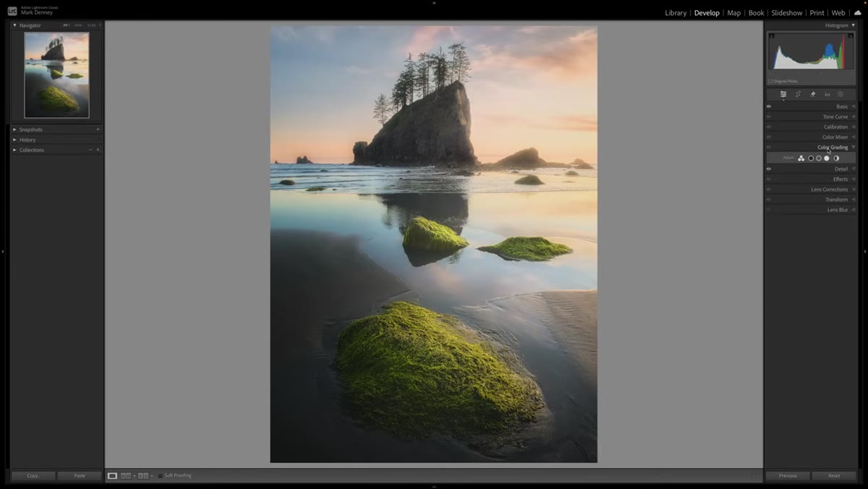Open the Print module
The image size is (868, 489).
[817, 13]
